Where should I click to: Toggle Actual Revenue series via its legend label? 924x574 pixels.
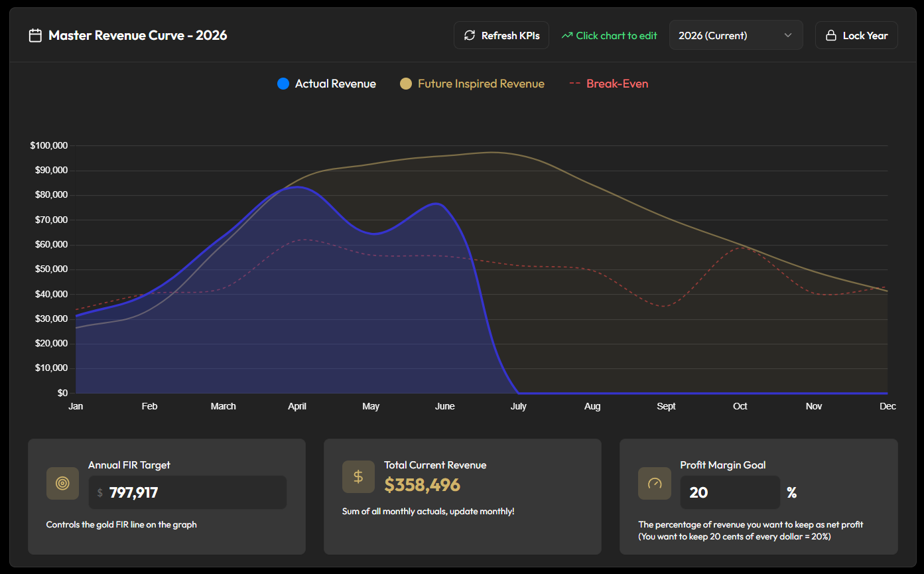(x=336, y=84)
